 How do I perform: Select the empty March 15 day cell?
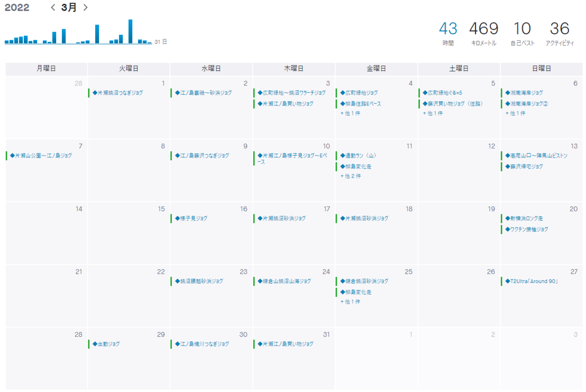pyautogui.click(x=129, y=233)
